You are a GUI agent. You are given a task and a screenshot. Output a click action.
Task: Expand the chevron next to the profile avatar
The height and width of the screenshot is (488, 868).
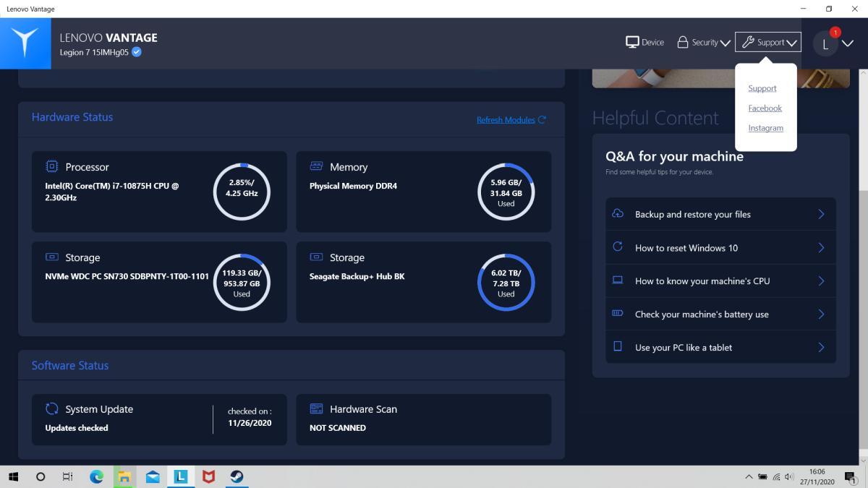[x=848, y=43]
